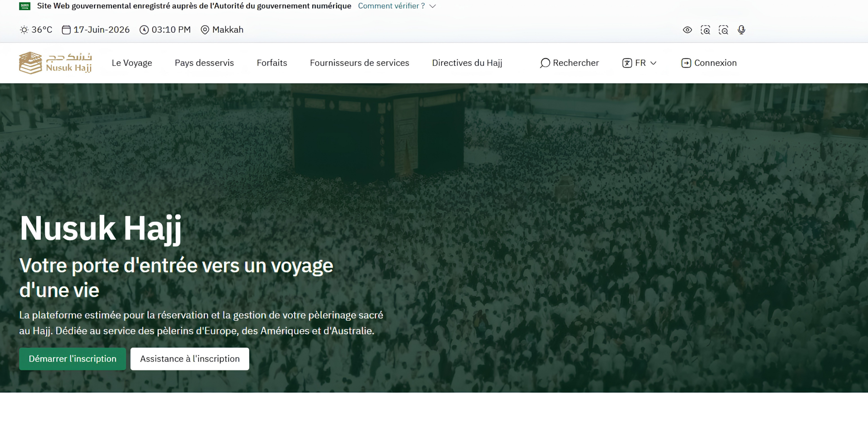Click the sun weather icon
The image size is (868, 434).
(x=24, y=30)
